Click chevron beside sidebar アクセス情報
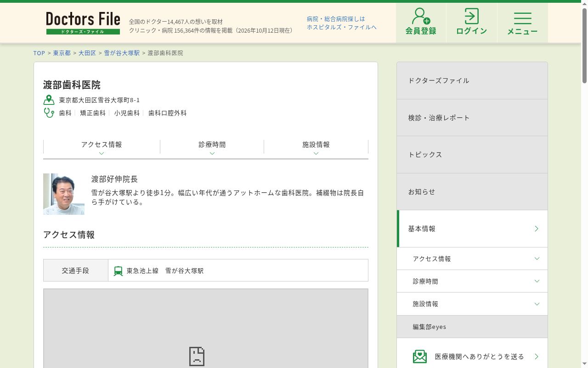The image size is (588, 368). pos(537,259)
